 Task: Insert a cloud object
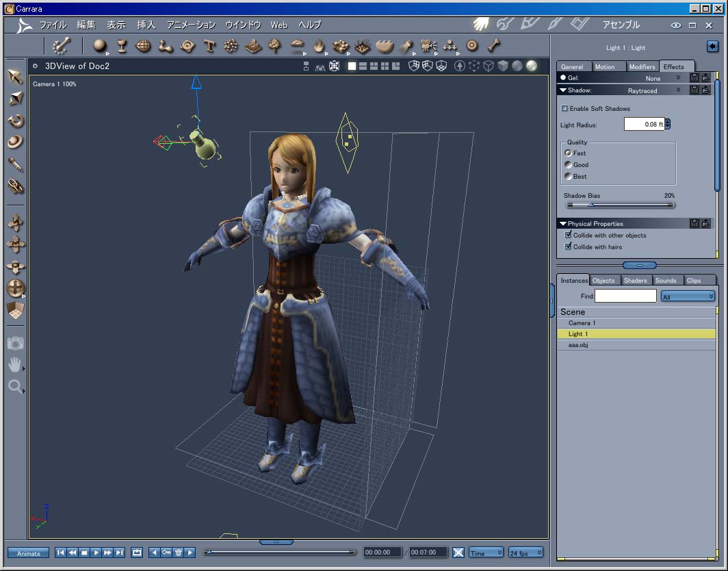tap(297, 46)
